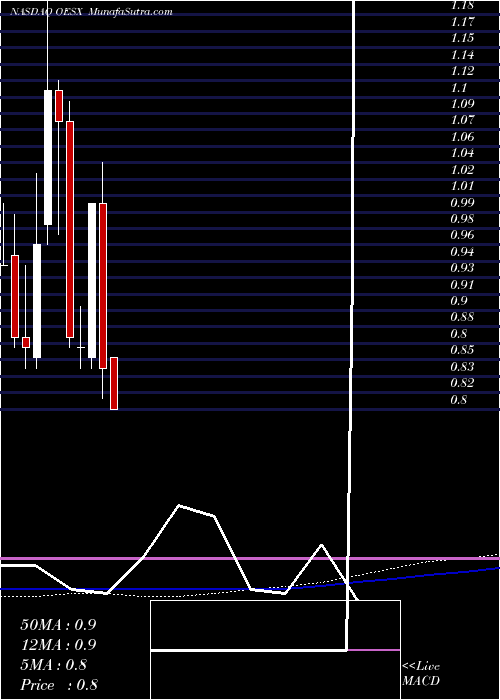Click the 0.96 price axis label

(462, 235)
